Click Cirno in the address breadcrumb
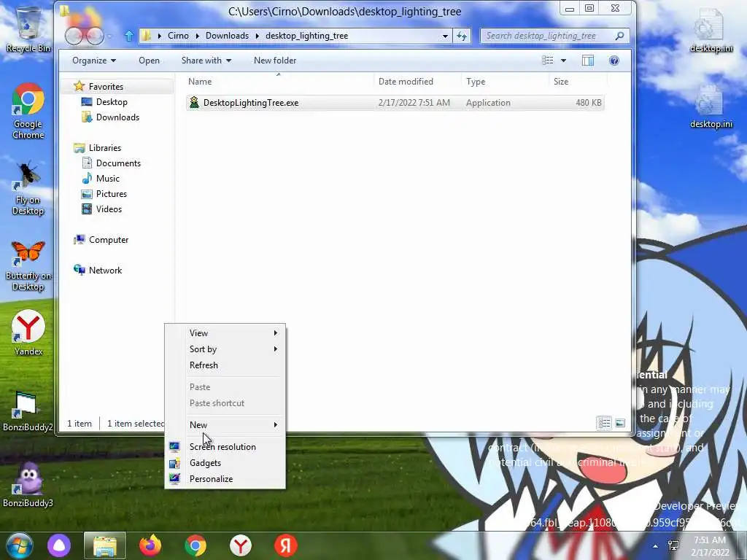The image size is (747, 560). pyautogui.click(x=178, y=36)
